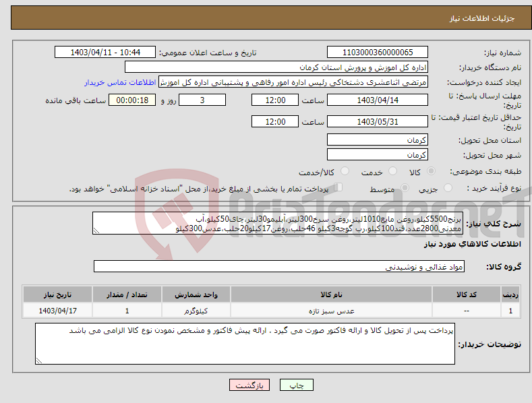Click the general need description text area
532x403 pixels.
pyautogui.click(x=278, y=223)
